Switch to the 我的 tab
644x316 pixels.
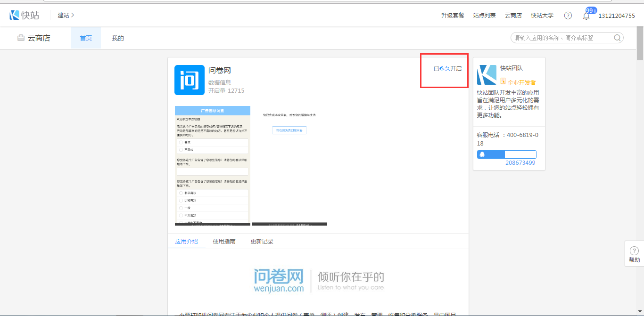click(117, 38)
